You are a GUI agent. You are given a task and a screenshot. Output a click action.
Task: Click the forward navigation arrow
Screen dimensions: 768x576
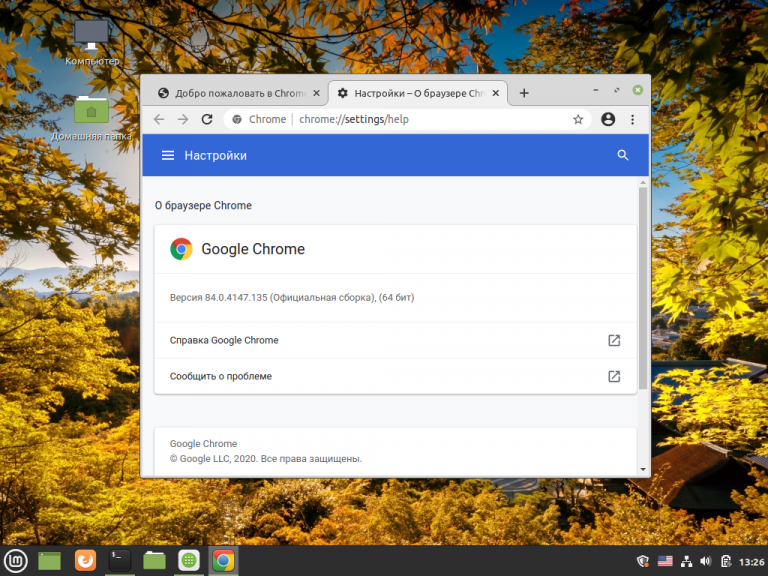pyautogui.click(x=183, y=120)
